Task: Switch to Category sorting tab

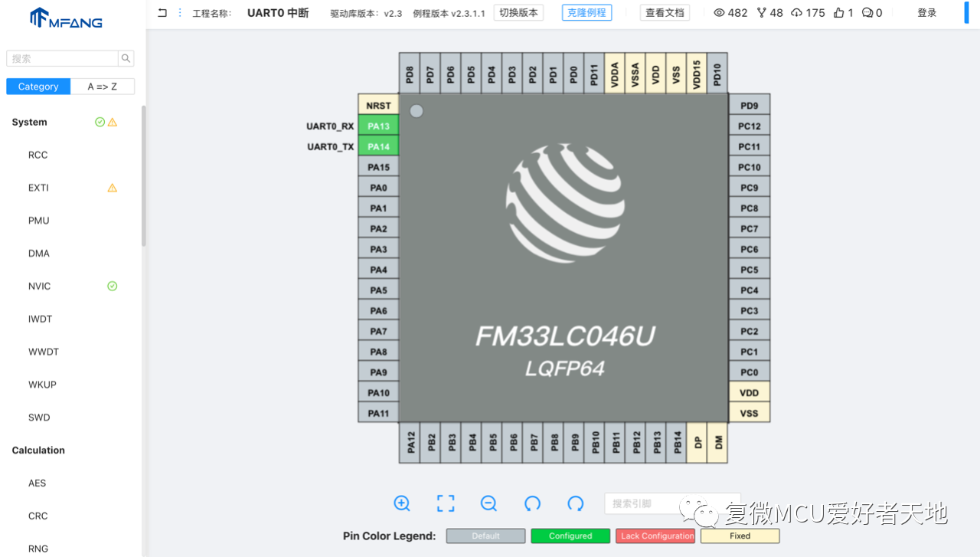Action: 38,87
